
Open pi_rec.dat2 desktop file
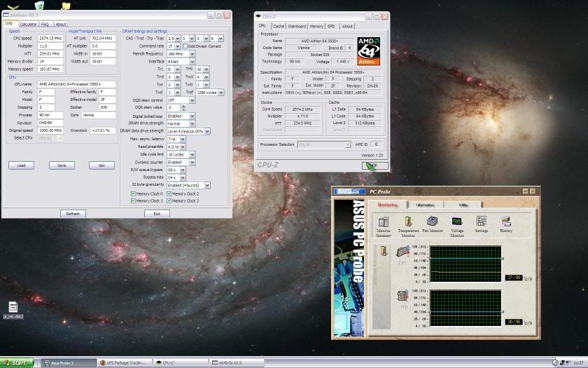13,310
